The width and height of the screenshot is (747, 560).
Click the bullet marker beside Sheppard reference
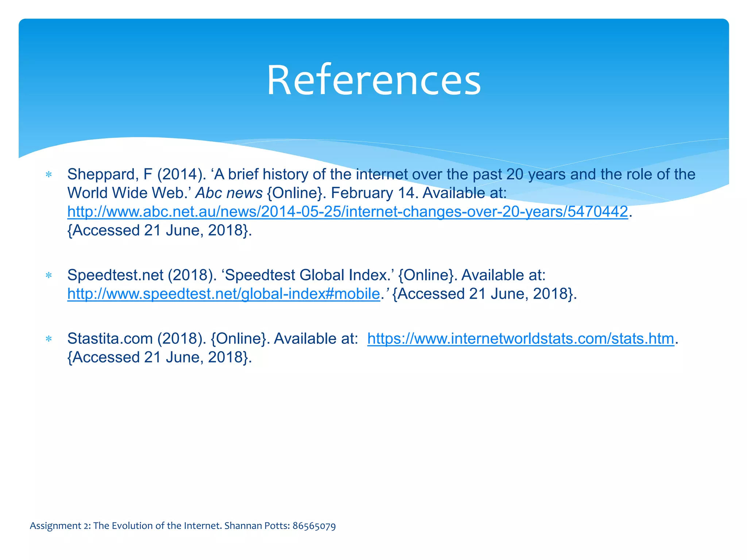point(49,175)
